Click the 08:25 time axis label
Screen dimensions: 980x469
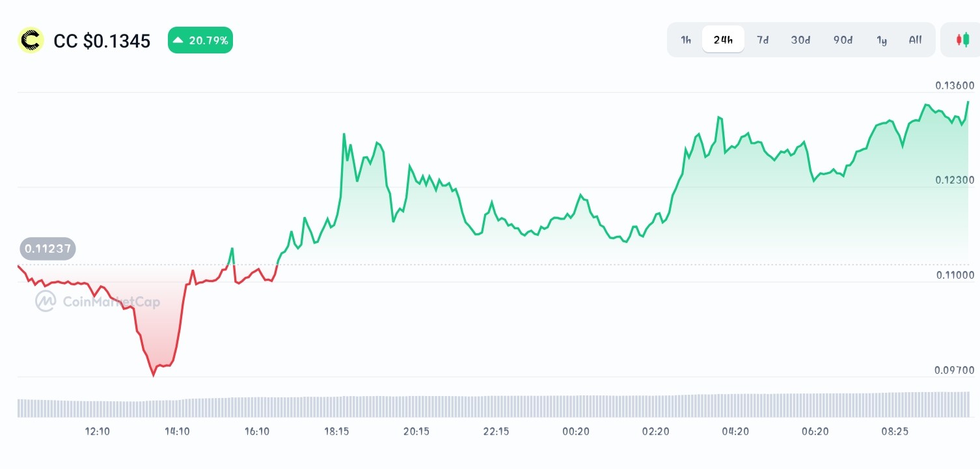coord(895,431)
